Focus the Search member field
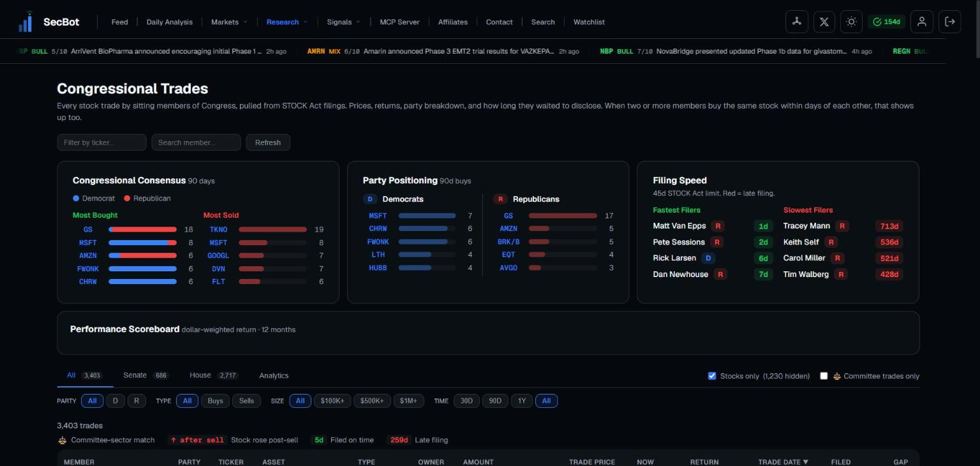Screen dimensions: 980x466 point(196,142)
